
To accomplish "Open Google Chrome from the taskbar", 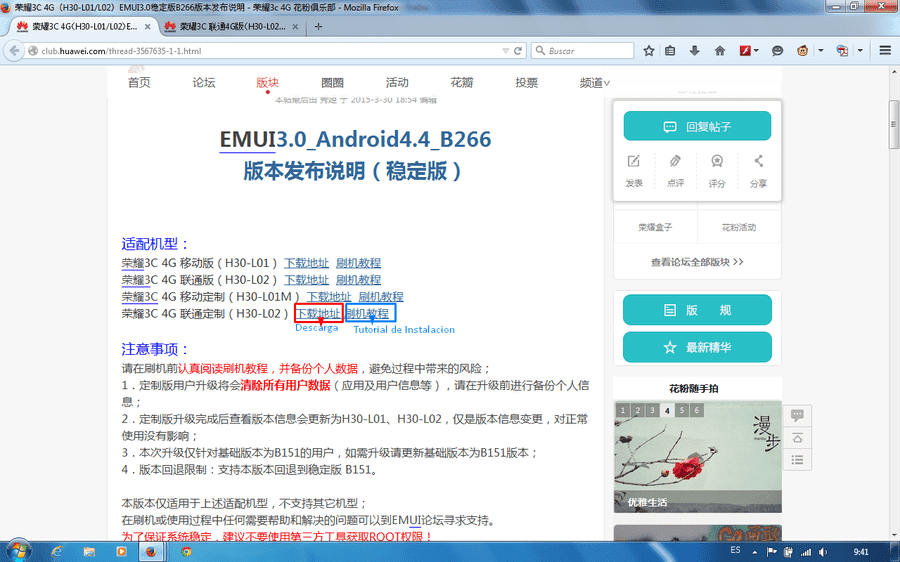I will pos(186,552).
